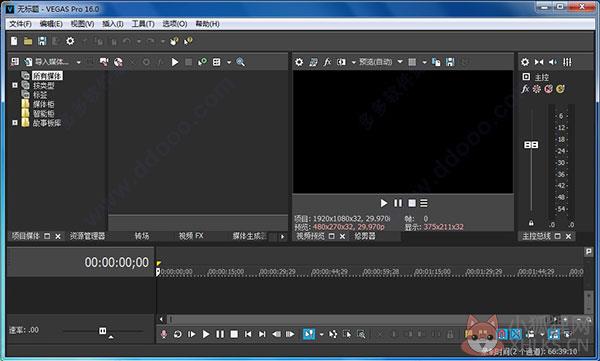Toggle master solo yellow icon
Screen dimensions: 600x361
click(x=560, y=89)
